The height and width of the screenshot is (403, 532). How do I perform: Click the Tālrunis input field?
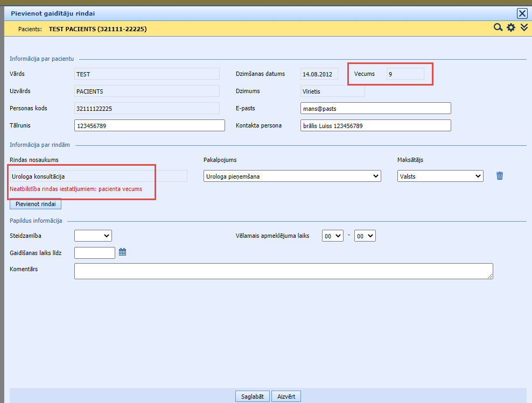click(x=149, y=125)
